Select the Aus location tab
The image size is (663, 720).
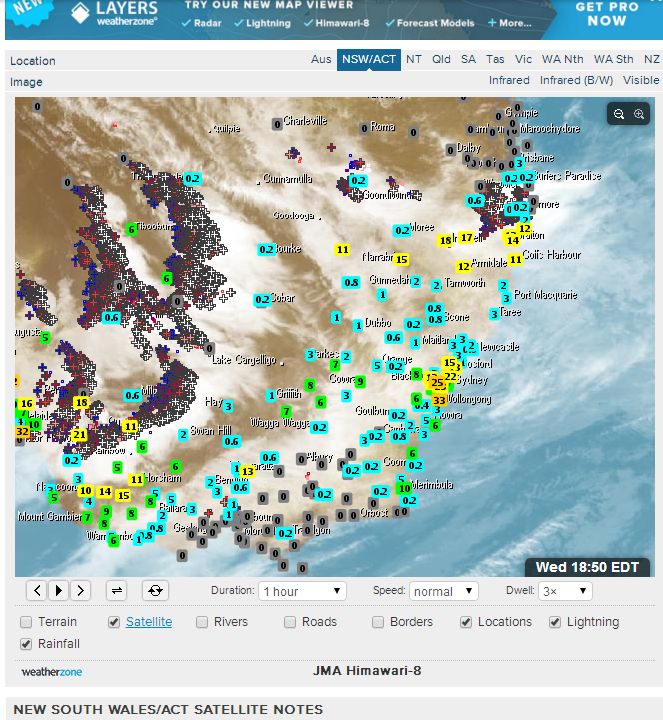321,60
